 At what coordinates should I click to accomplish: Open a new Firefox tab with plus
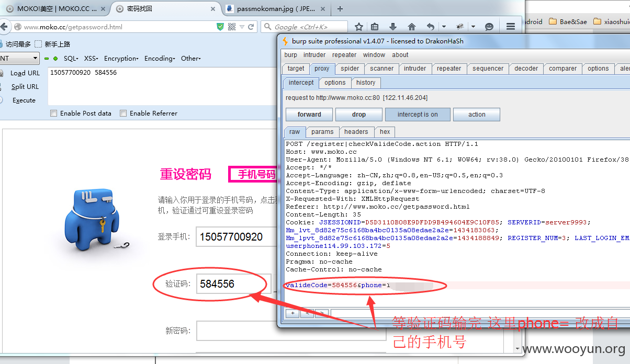(340, 8)
